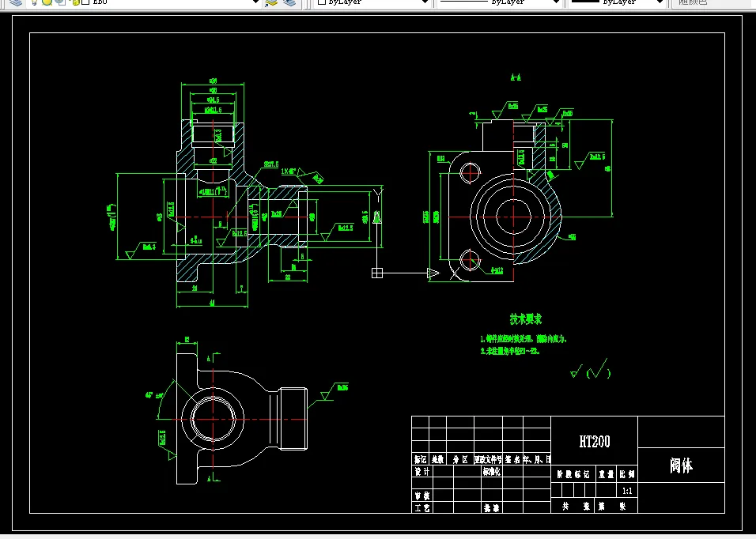Click the 审核 label in title block
Image resolution: width=756 pixels, height=539 pixels.
click(421, 496)
